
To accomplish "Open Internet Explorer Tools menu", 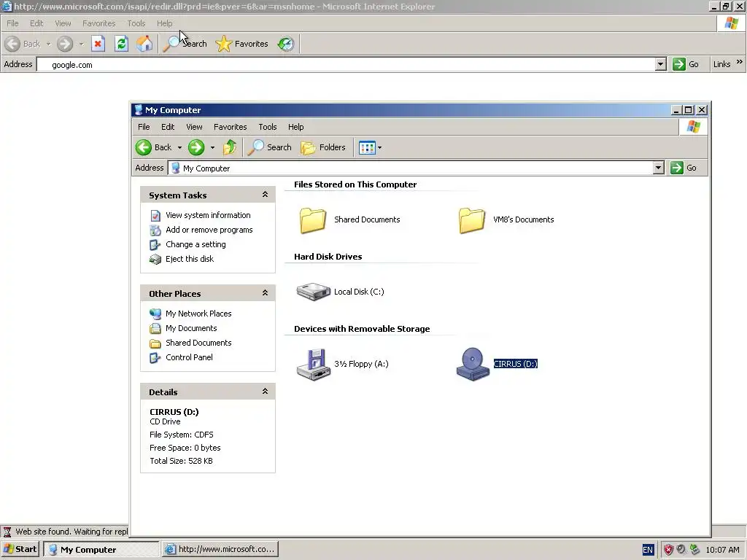I will coord(136,23).
